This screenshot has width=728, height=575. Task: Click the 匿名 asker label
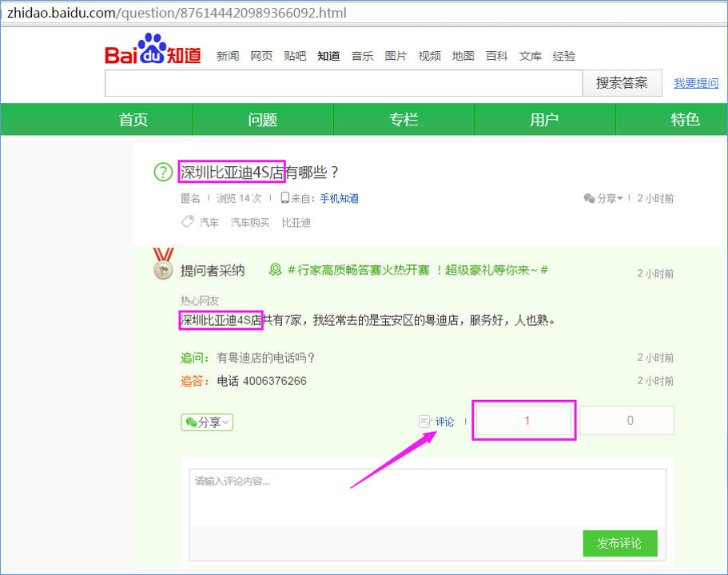(x=190, y=198)
